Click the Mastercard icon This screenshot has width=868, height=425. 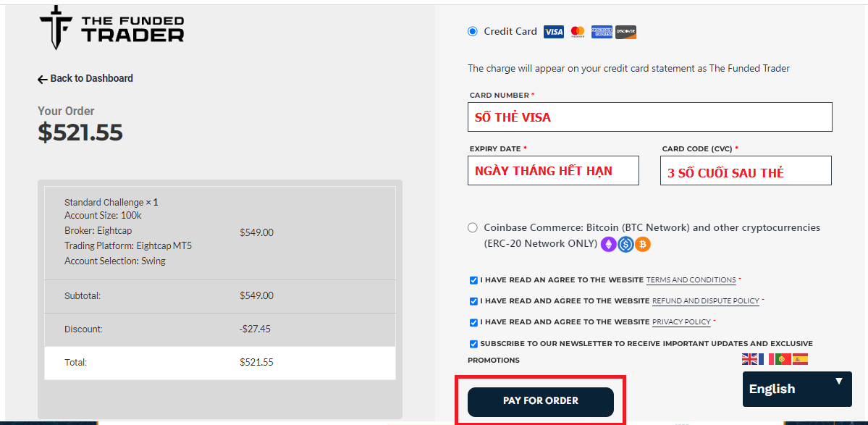[x=578, y=32]
